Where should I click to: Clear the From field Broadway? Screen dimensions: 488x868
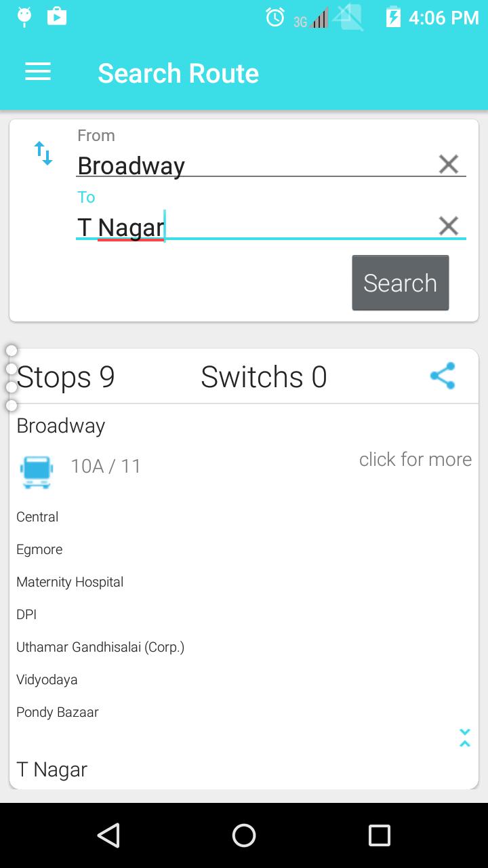click(x=448, y=164)
